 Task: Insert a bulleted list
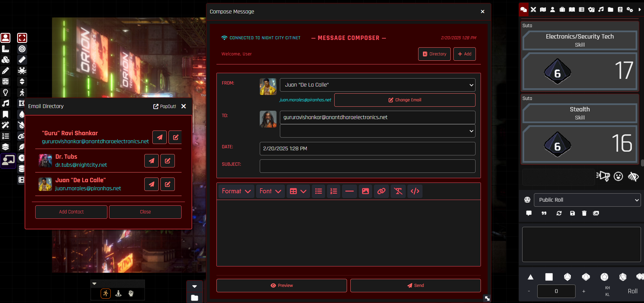(318, 191)
